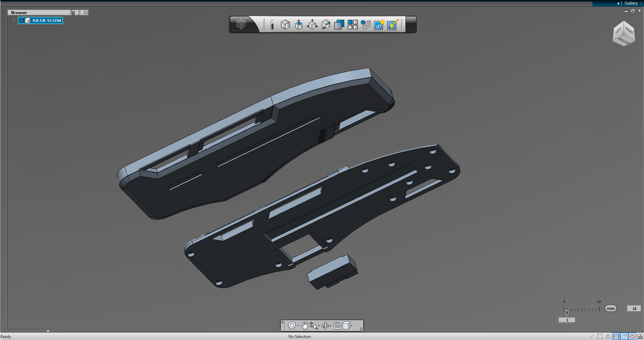Close the Browser panel

pos(86,12)
